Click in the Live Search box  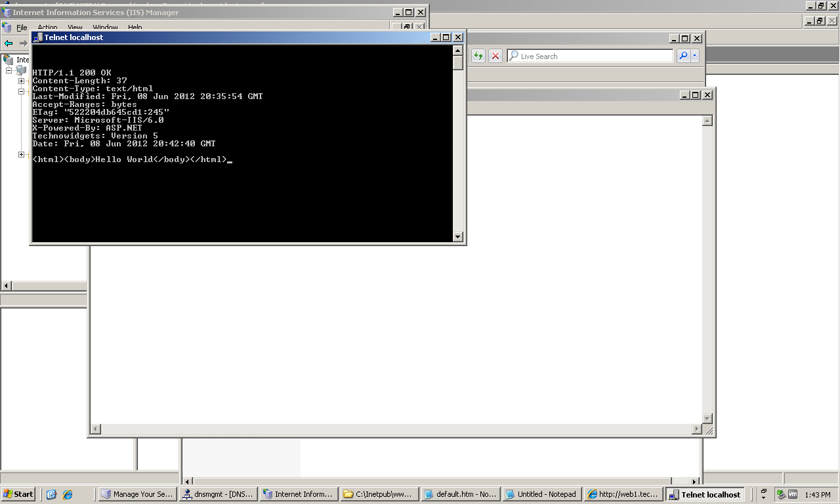click(591, 56)
